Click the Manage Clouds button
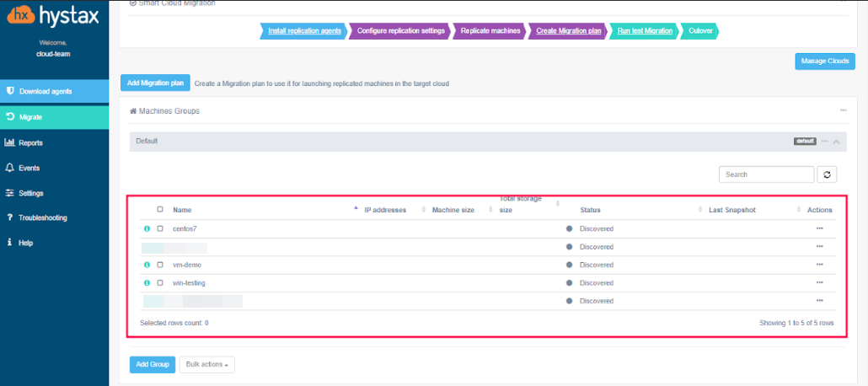Image resolution: width=868 pixels, height=386 pixels. tap(824, 61)
